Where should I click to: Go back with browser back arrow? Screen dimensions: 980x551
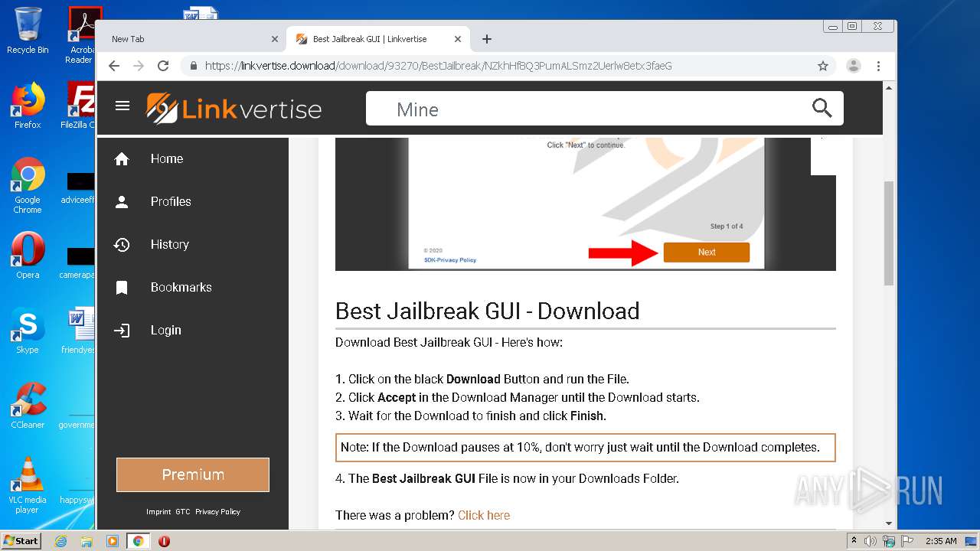114,66
